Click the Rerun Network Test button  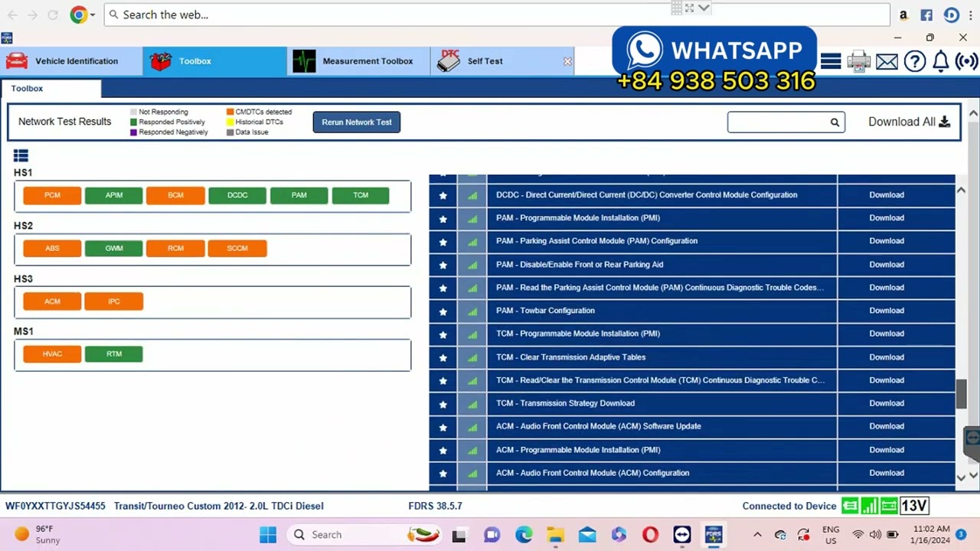(x=357, y=122)
